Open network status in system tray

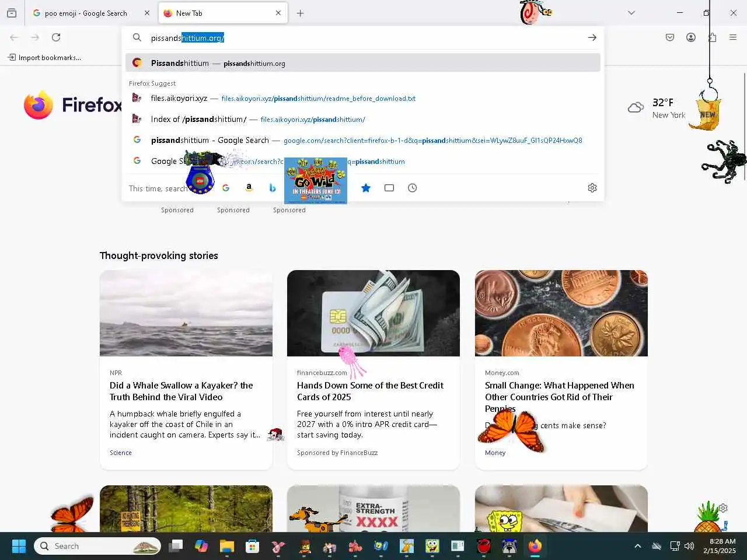pos(675,547)
